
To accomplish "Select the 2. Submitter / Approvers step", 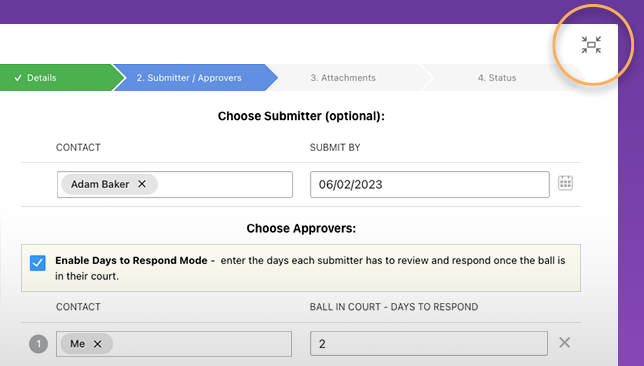I will coord(195,78).
